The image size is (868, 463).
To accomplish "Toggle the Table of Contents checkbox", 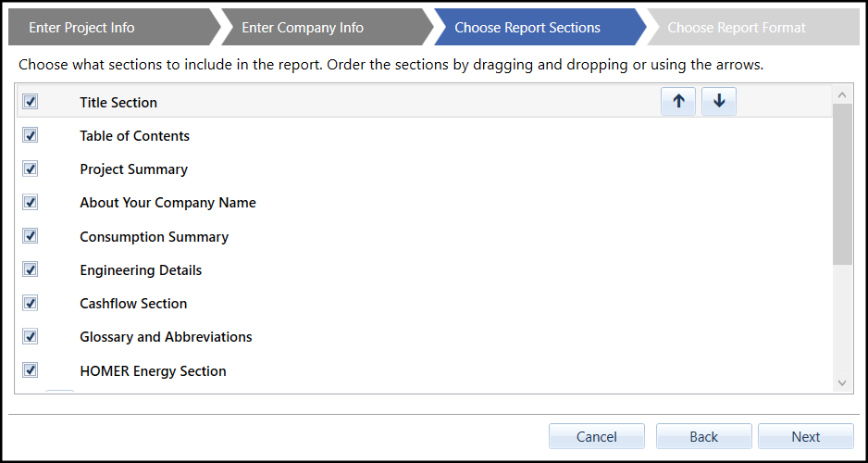I will (30, 135).
